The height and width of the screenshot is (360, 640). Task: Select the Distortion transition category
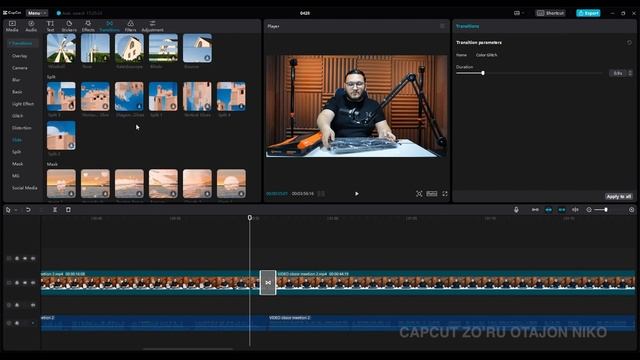(x=22, y=128)
